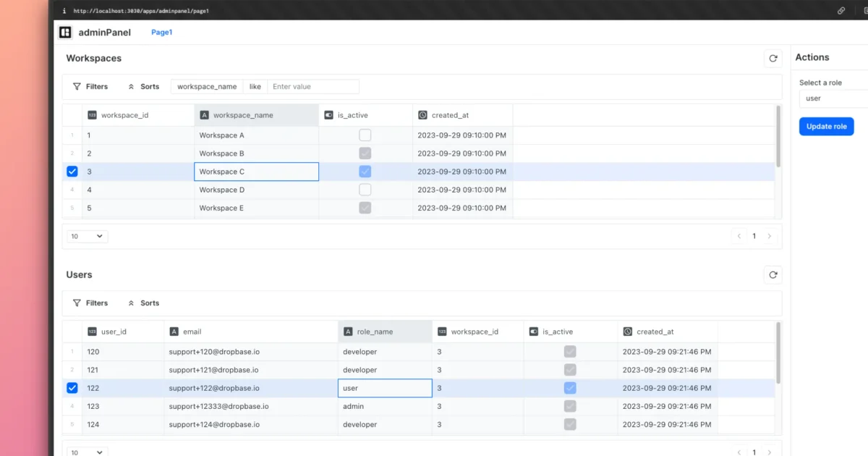Select email support+124@dropbase.io cell
The height and width of the screenshot is (456, 868).
(x=251, y=424)
